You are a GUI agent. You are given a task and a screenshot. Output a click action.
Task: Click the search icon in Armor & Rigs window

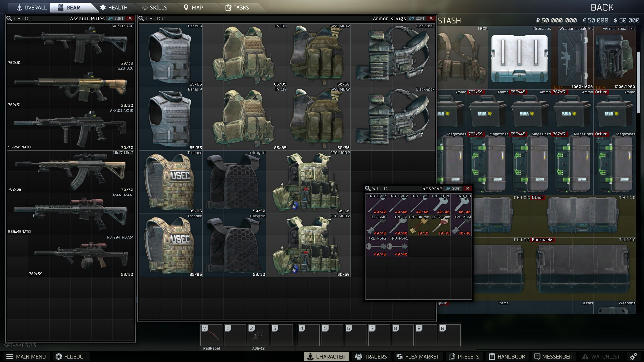tap(141, 18)
